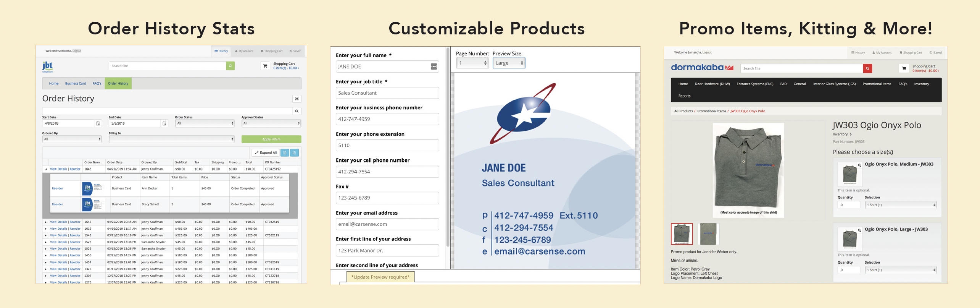The image size is (980, 308).
Task: Open the Inventory nav item
Action: (921, 84)
